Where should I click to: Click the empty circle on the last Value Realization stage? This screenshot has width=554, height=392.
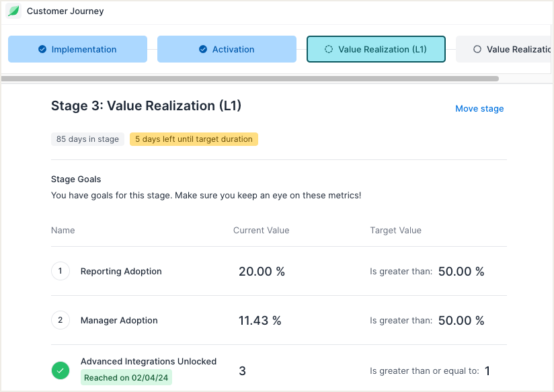(x=478, y=48)
